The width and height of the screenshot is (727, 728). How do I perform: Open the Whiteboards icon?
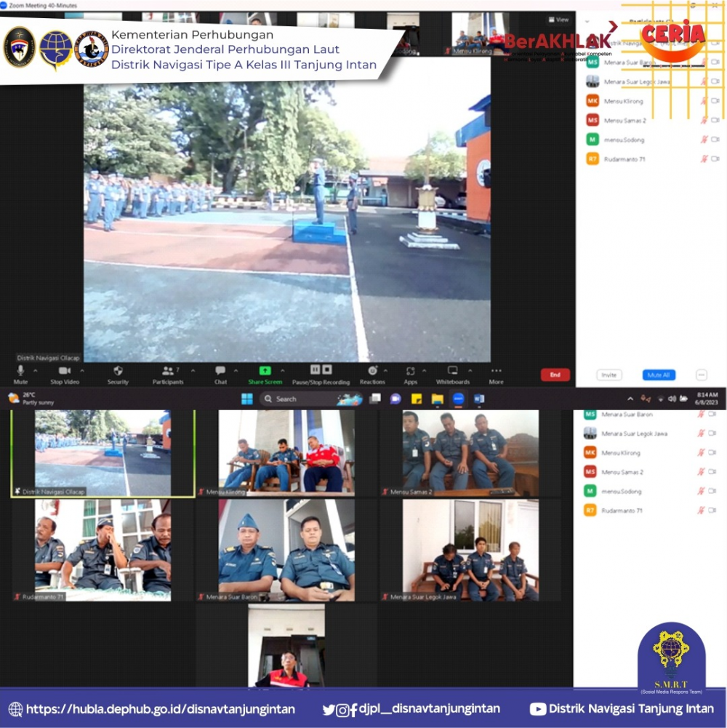(x=452, y=370)
